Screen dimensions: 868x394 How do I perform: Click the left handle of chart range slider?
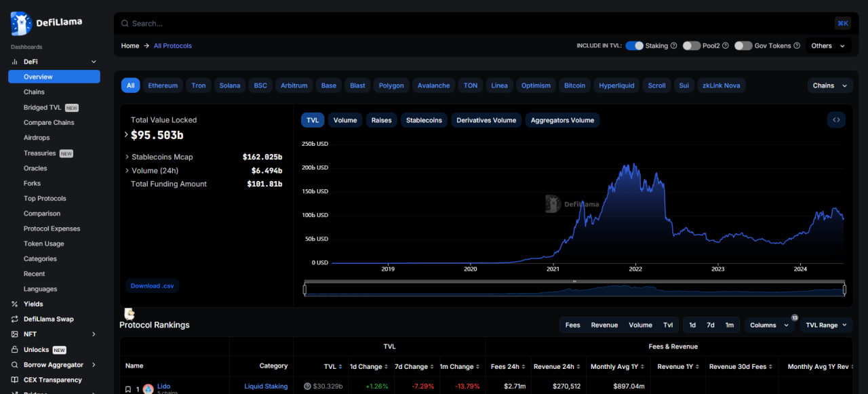point(304,290)
